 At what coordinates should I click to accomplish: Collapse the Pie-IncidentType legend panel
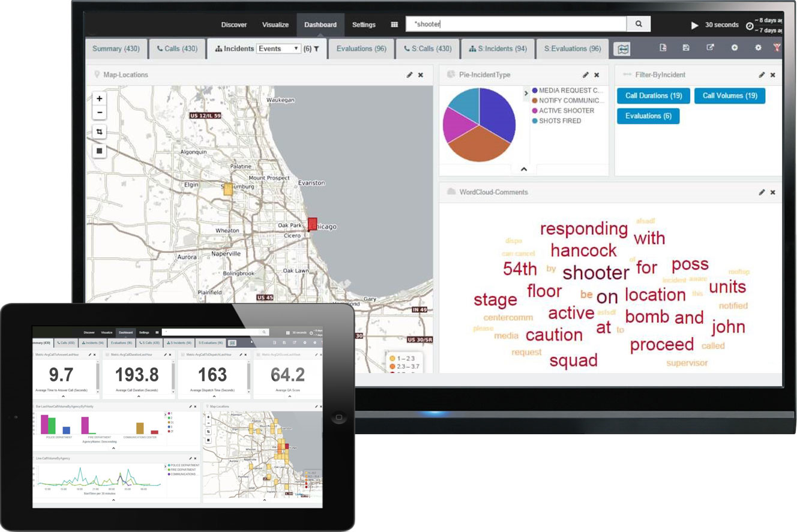click(524, 169)
